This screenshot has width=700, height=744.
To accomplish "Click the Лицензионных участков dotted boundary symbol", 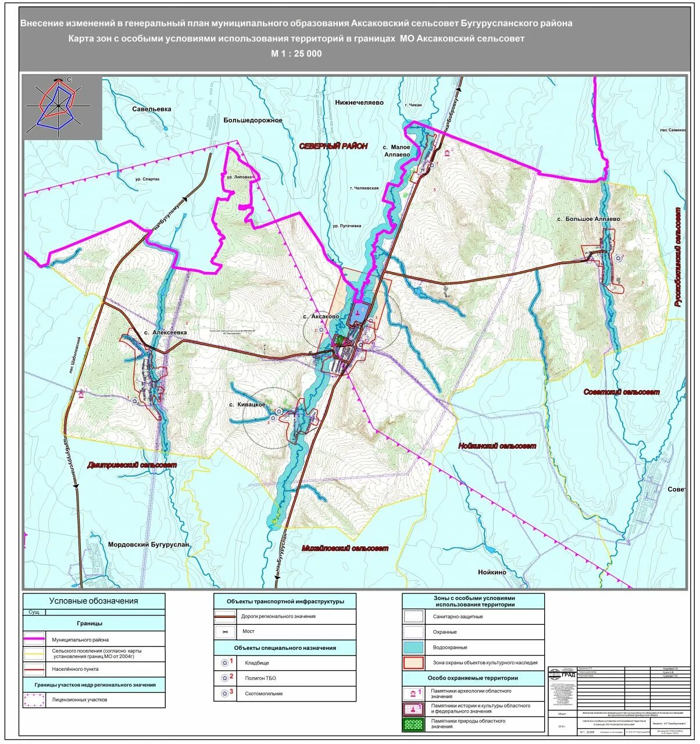I will coord(34,700).
